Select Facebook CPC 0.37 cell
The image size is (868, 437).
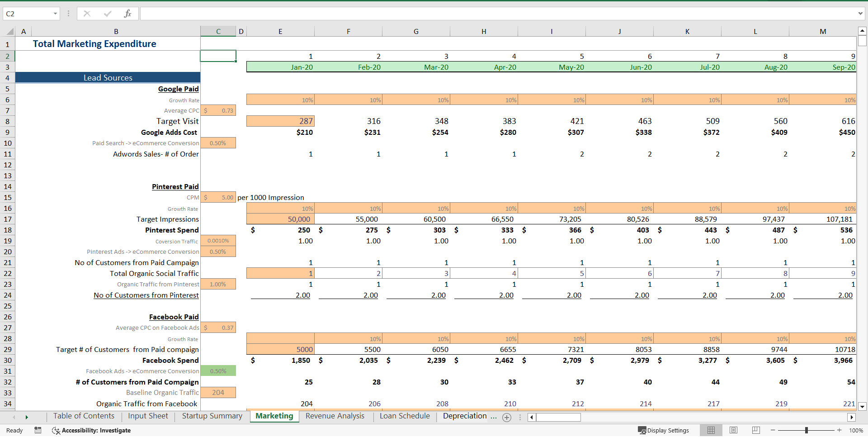(x=218, y=328)
